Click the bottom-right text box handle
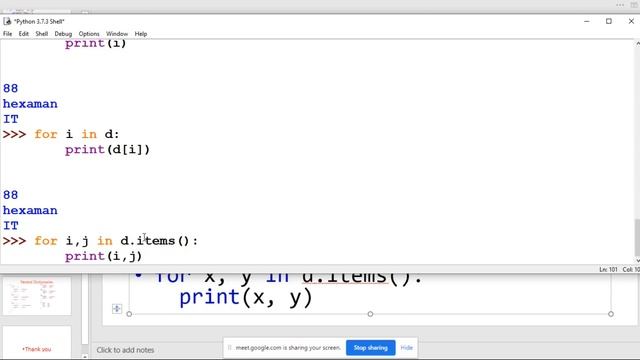Viewport: 640px width, 360px height. (611, 314)
